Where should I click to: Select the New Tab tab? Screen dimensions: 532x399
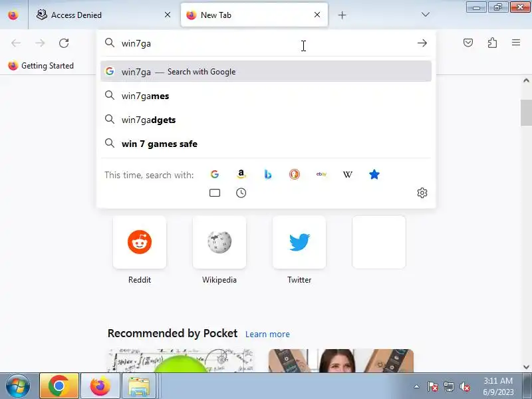255,15
